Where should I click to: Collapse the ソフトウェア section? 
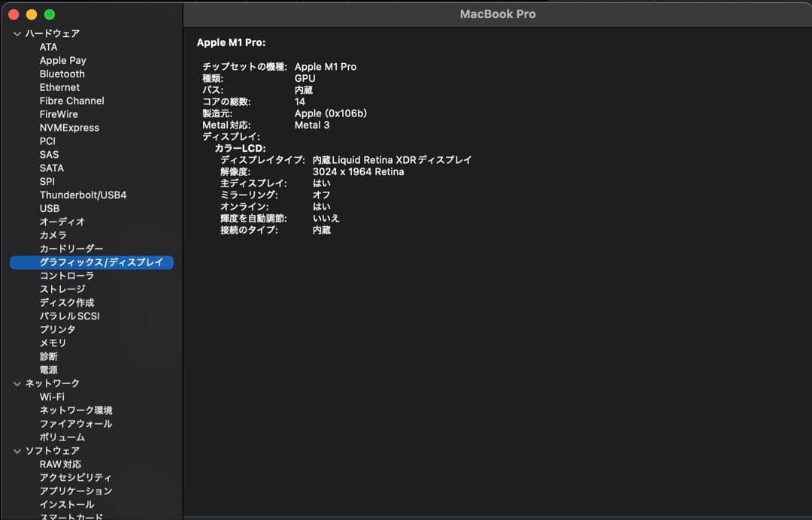17,450
